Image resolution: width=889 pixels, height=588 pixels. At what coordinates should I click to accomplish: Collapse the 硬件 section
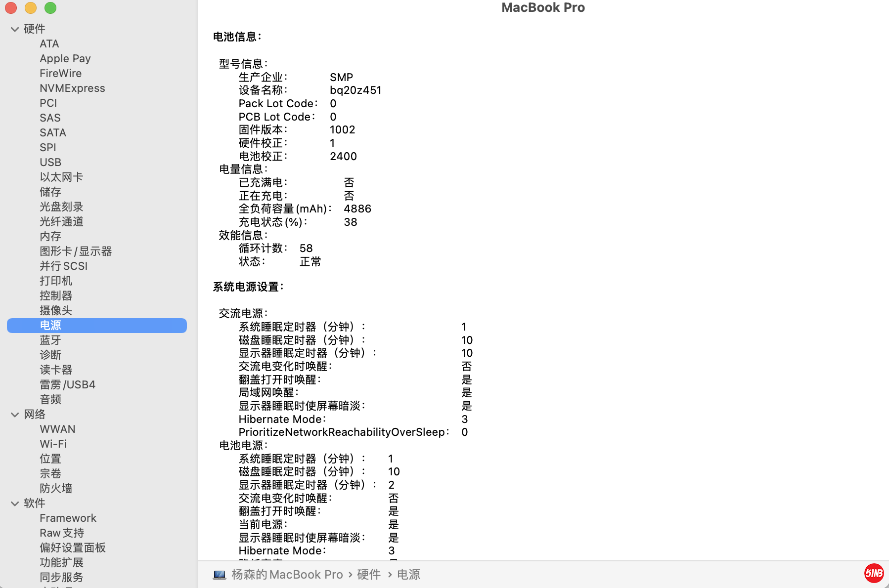point(15,29)
